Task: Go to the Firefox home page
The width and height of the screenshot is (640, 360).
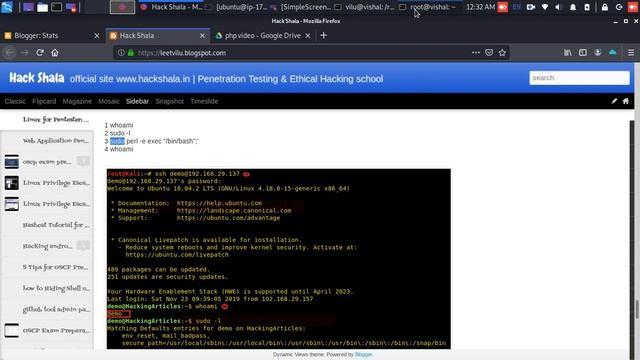Action: (55, 53)
